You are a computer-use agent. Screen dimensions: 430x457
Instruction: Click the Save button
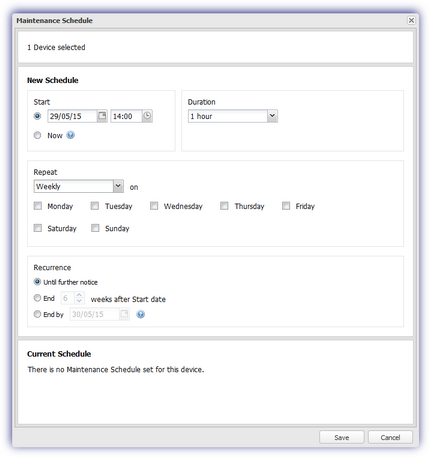tap(342, 437)
